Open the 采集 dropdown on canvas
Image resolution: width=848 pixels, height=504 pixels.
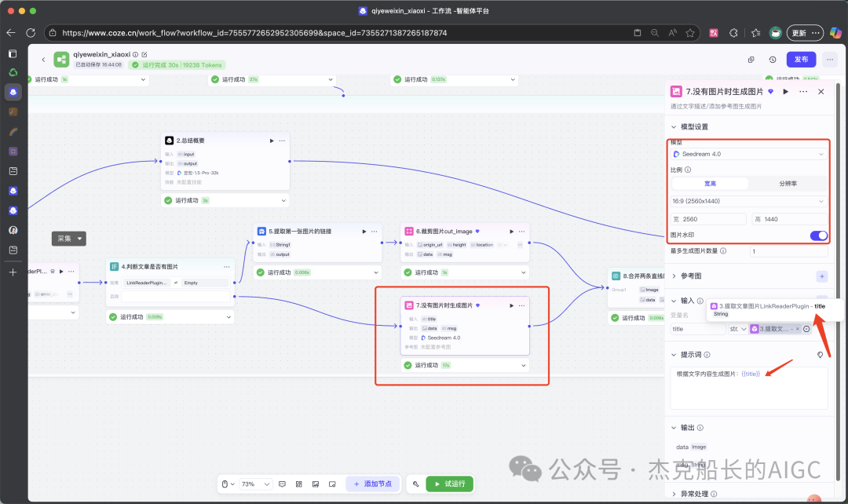[69, 239]
